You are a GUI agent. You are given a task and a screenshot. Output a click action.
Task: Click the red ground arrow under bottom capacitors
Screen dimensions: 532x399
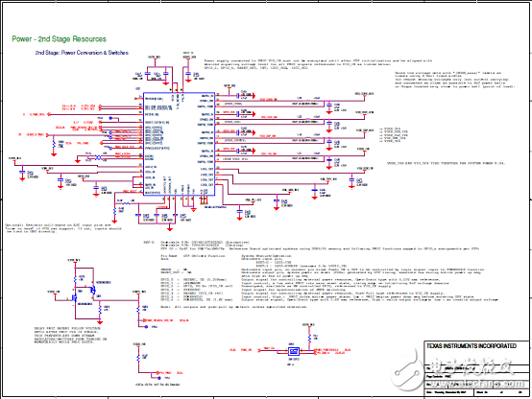tap(170, 229)
